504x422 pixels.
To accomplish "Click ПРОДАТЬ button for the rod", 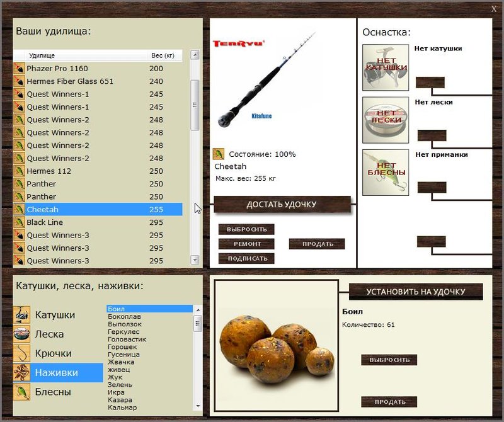I will click(317, 244).
